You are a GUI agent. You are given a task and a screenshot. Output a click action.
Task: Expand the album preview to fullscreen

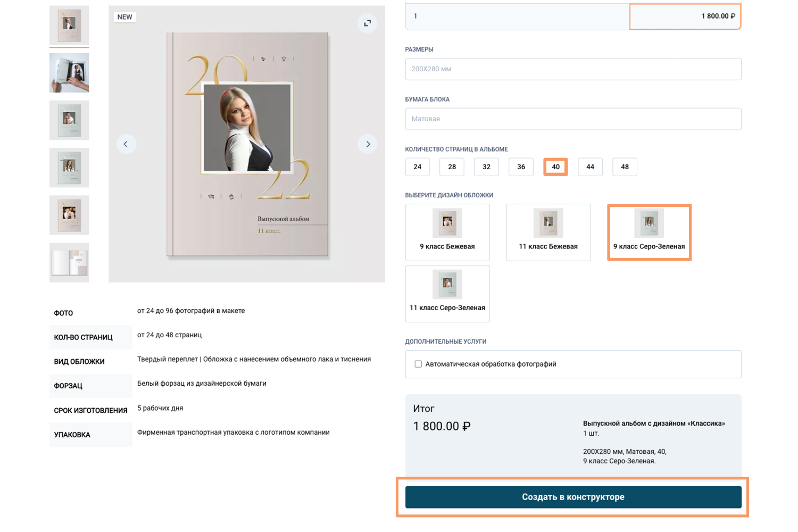[367, 23]
